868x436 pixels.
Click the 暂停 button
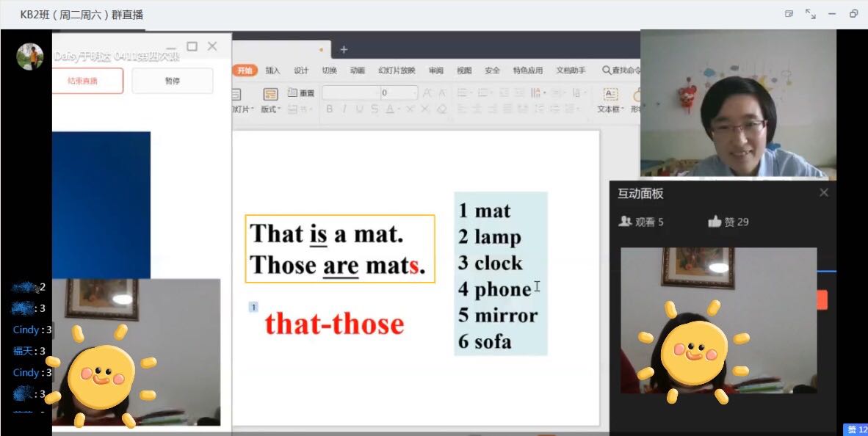click(173, 81)
